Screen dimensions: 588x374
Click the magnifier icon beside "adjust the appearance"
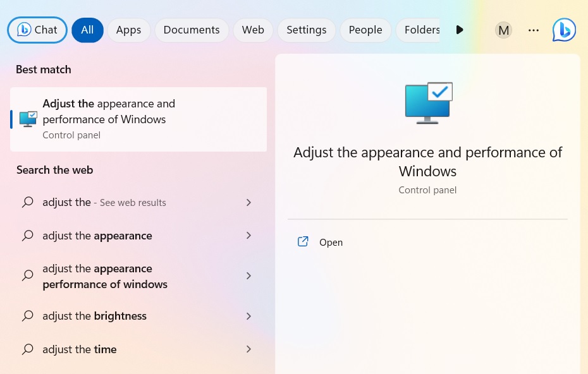pos(28,235)
